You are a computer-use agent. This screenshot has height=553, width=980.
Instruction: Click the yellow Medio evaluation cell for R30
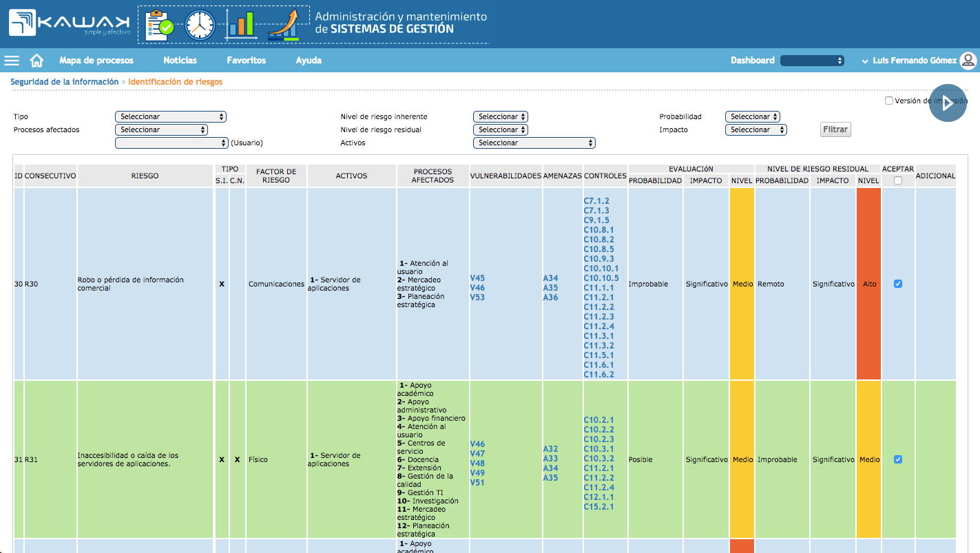coord(742,284)
